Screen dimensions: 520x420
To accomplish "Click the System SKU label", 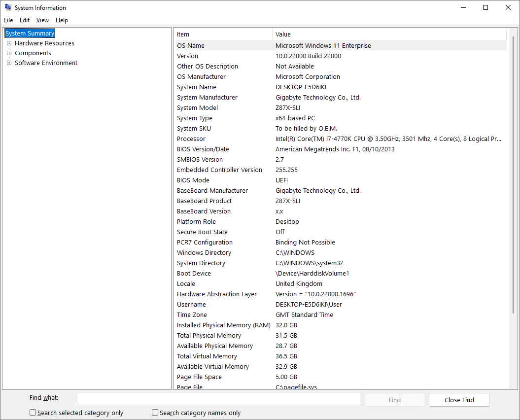I will (194, 128).
